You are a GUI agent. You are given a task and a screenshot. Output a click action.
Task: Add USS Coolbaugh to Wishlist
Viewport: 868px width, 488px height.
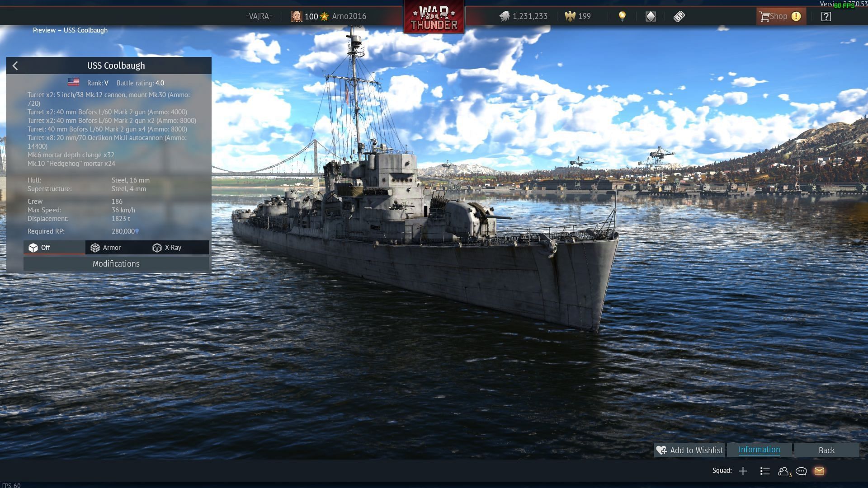689,450
